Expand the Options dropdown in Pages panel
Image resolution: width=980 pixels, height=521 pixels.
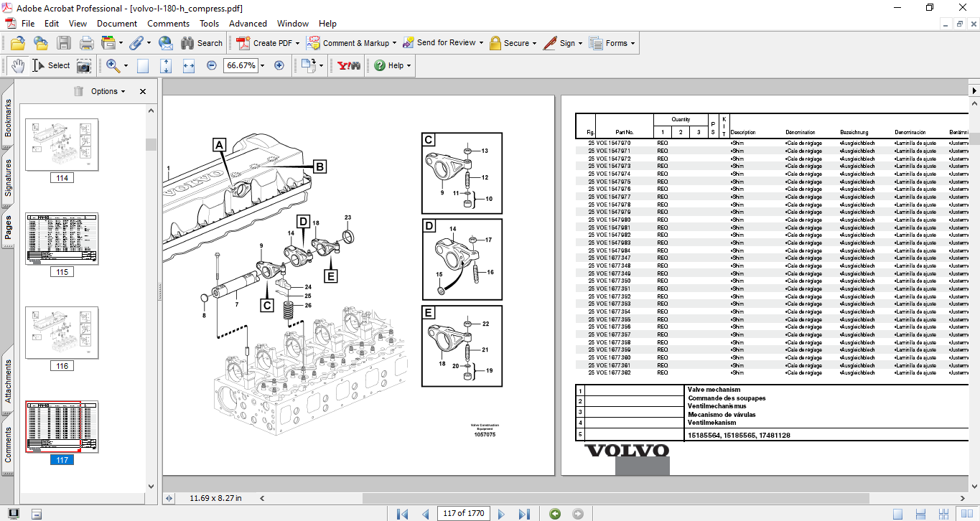108,91
